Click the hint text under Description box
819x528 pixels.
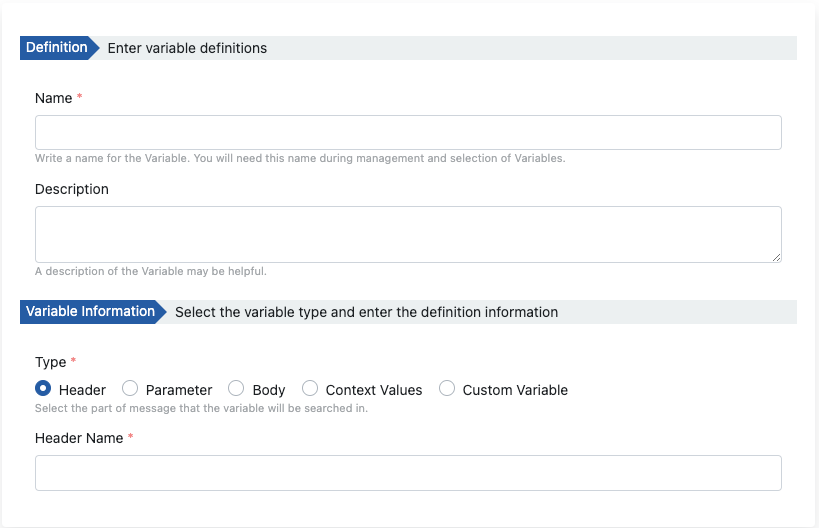(x=150, y=271)
